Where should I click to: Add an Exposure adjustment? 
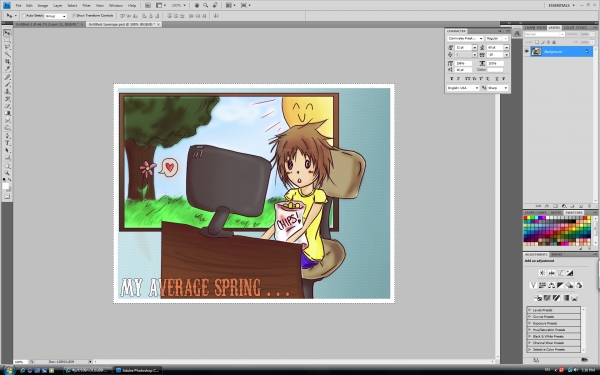(570, 273)
